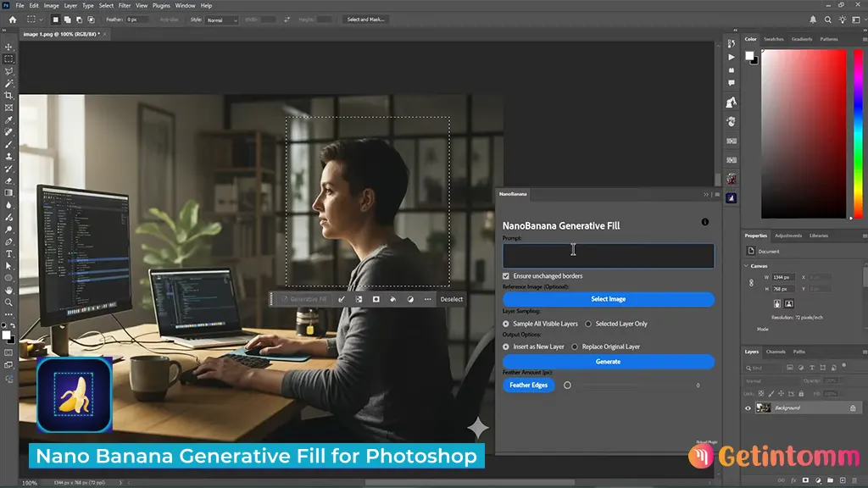The width and height of the screenshot is (868, 488).
Task: Switch to the Channels tab
Action: 776,352
